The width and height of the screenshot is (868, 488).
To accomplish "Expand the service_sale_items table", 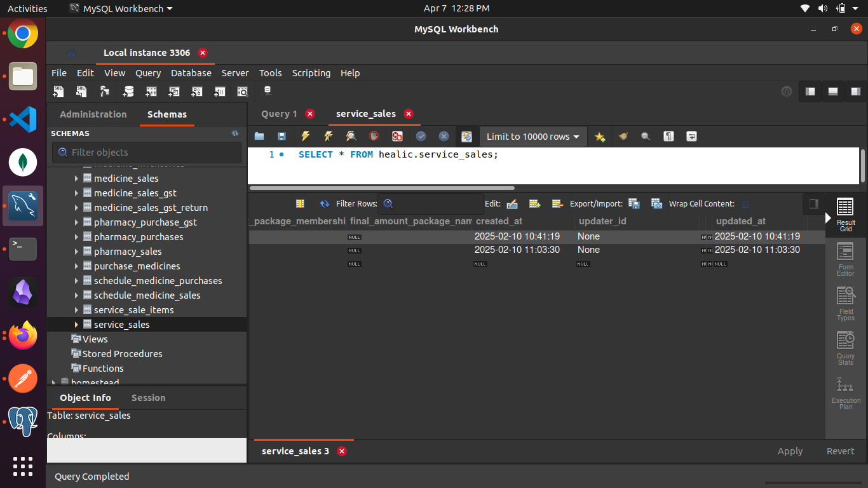I will coord(77,310).
